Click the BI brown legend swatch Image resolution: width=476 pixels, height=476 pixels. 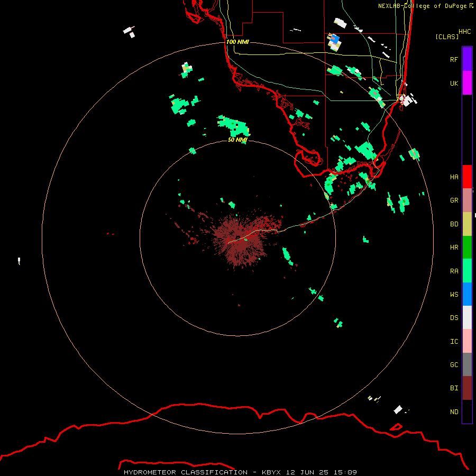tap(467, 388)
